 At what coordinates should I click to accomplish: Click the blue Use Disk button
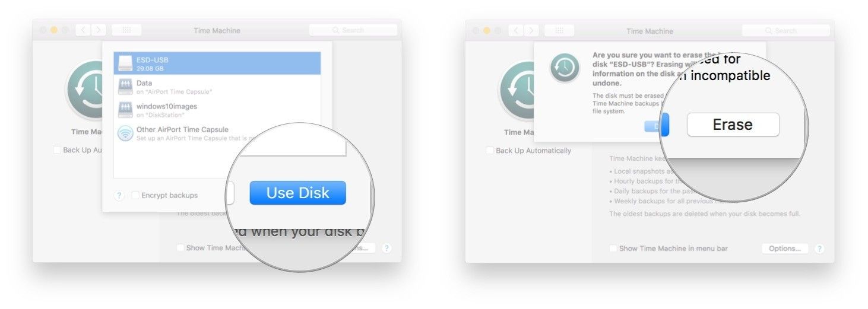click(x=297, y=193)
